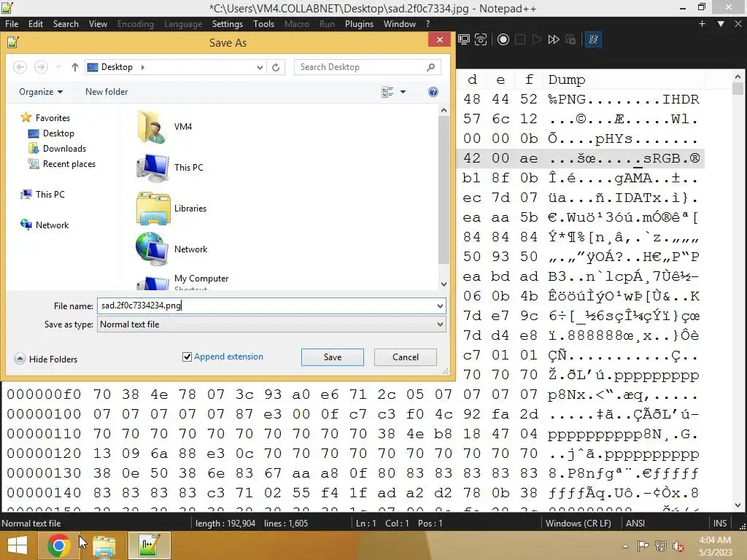This screenshot has height=560, width=747.
Task: Click the macro playback triangle icon
Action: pos(537,39)
